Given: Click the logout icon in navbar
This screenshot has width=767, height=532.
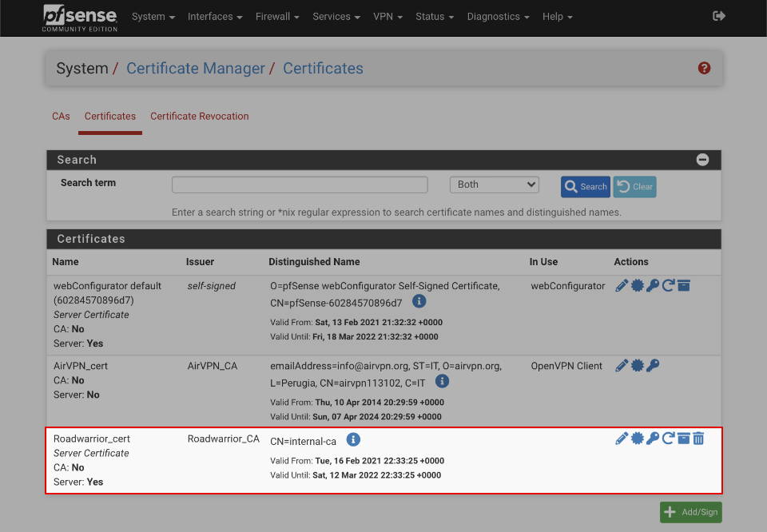Looking at the screenshot, I should (x=718, y=16).
